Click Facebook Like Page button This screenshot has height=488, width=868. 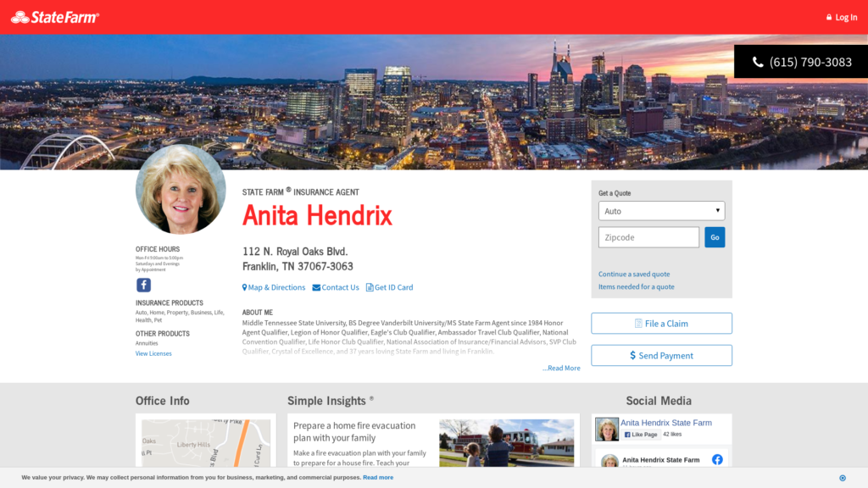pos(641,435)
